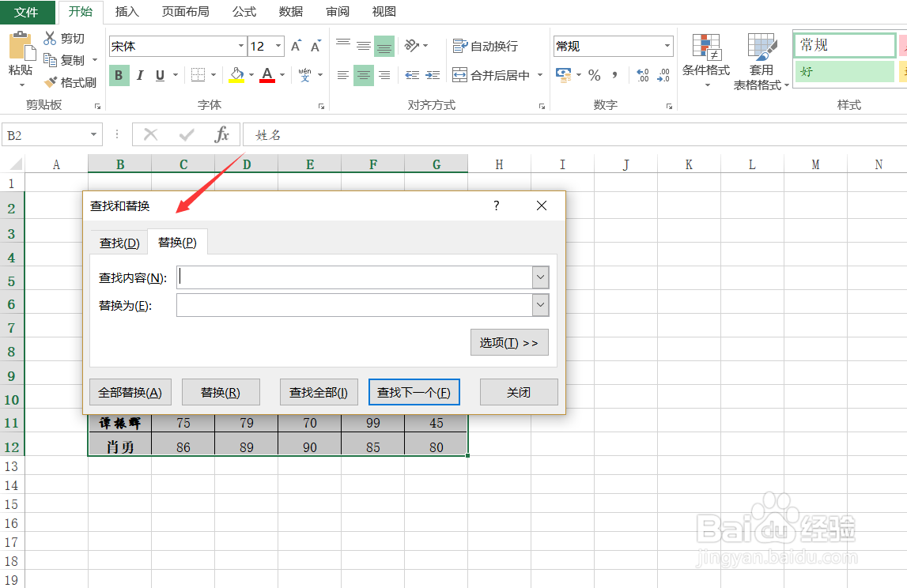Enable 自动换行 (Wrap Text)
The width and height of the screenshot is (907, 588).
(479, 46)
